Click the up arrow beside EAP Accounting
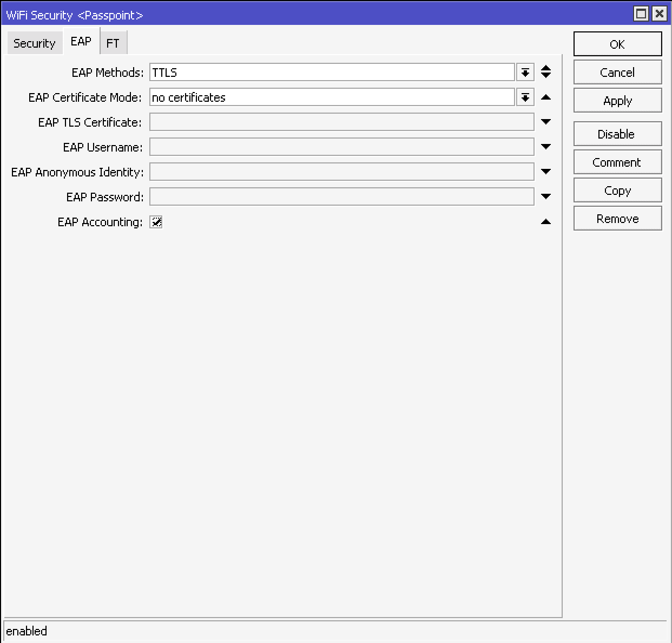 [546, 221]
